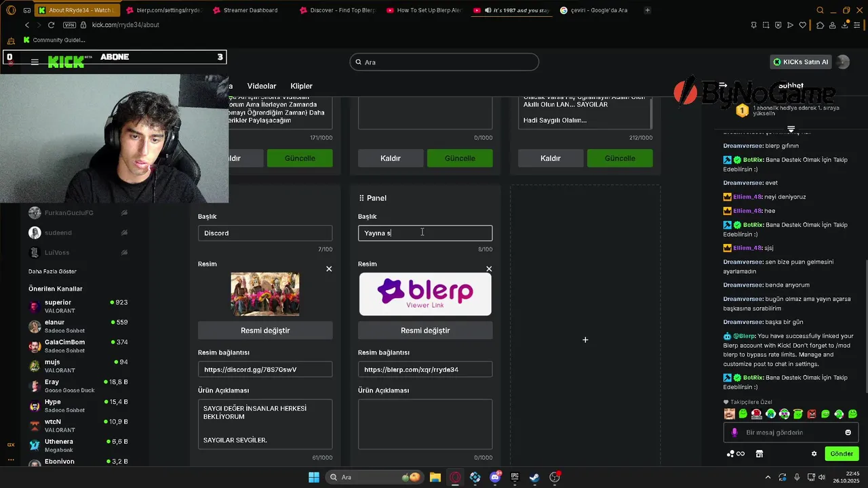Expand chat pinned section chevron

[791, 129]
